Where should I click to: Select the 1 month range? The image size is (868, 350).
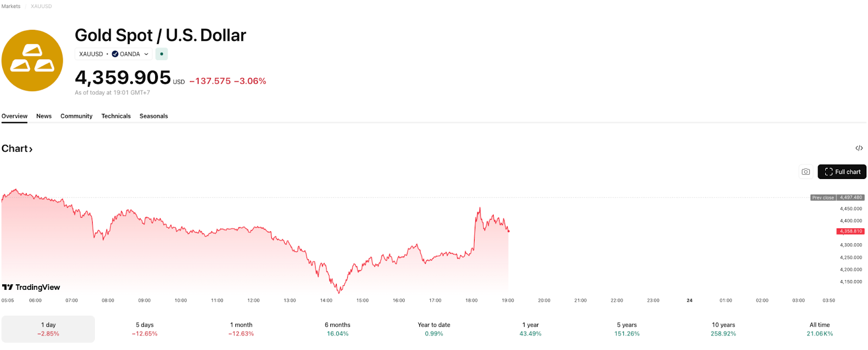241,329
